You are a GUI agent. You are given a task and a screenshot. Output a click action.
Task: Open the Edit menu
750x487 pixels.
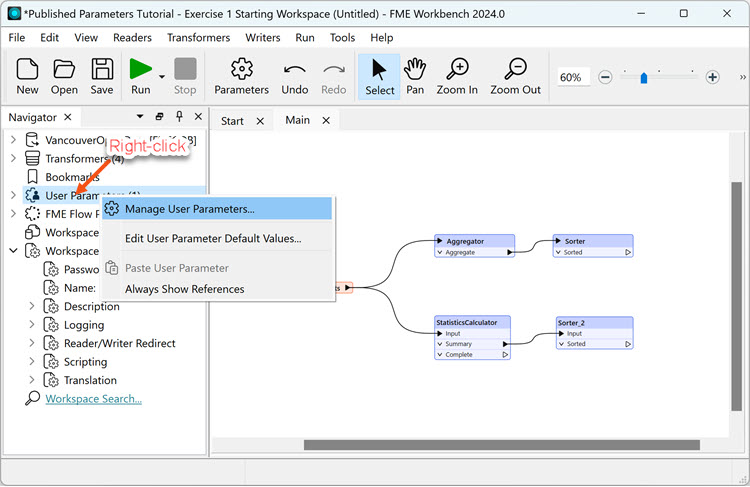click(49, 37)
